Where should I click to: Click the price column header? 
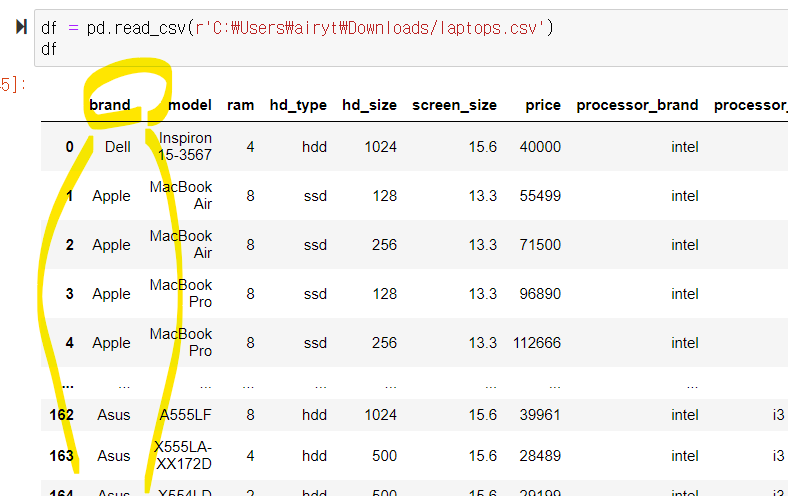(x=543, y=105)
